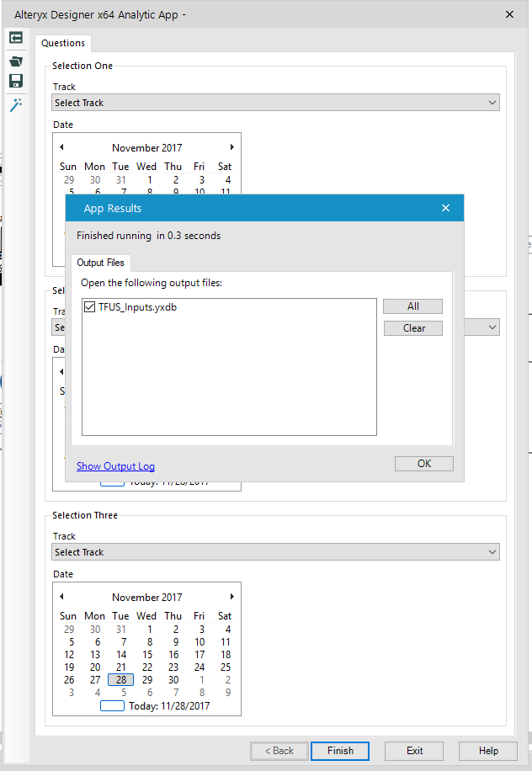This screenshot has width=532, height=771.
Task: Select day 22 in Selection Three calendar
Action: coord(147,667)
